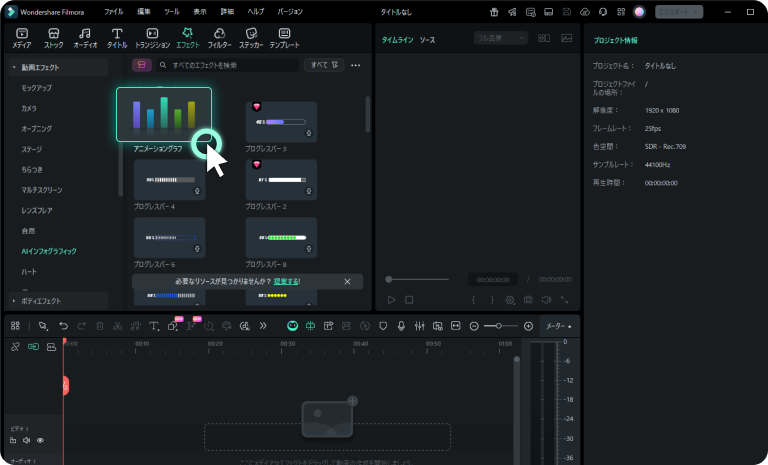Image resolution: width=768 pixels, height=465 pixels.
Task: Click the gift icon in title bar
Action: click(x=493, y=11)
